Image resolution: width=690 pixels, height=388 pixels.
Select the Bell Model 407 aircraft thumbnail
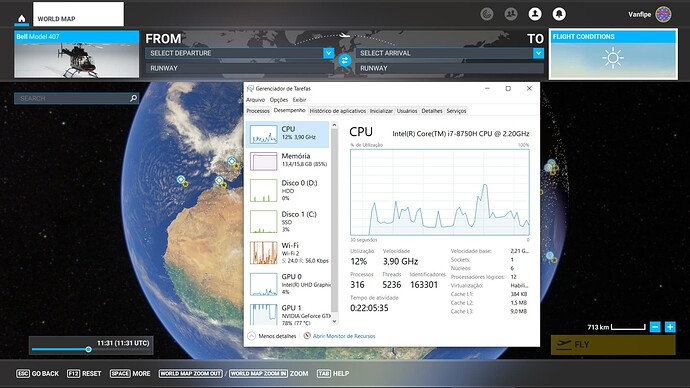click(x=77, y=54)
